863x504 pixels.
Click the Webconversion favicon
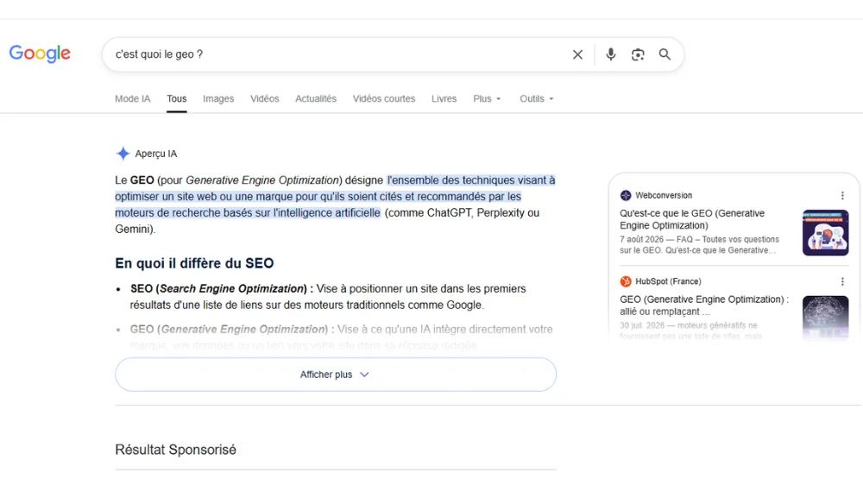pos(625,195)
